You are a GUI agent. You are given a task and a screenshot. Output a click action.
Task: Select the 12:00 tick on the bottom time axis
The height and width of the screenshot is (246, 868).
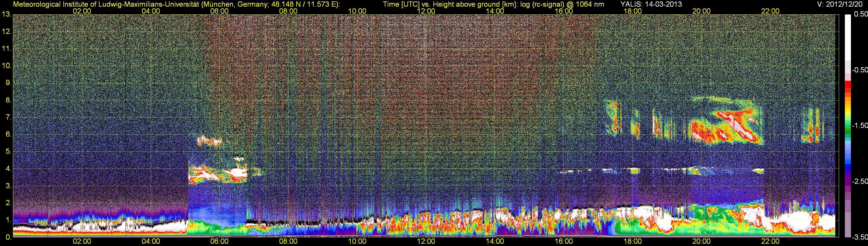click(426, 241)
